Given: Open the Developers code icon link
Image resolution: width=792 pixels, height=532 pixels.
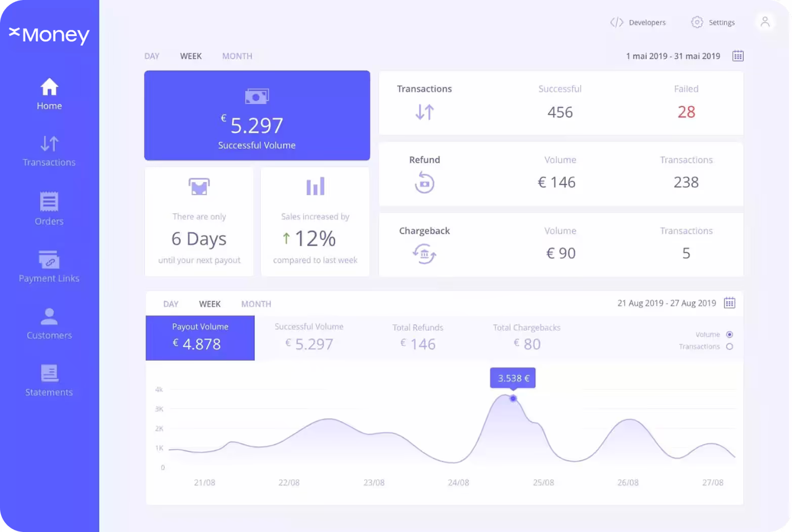Looking at the screenshot, I should click(x=617, y=22).
